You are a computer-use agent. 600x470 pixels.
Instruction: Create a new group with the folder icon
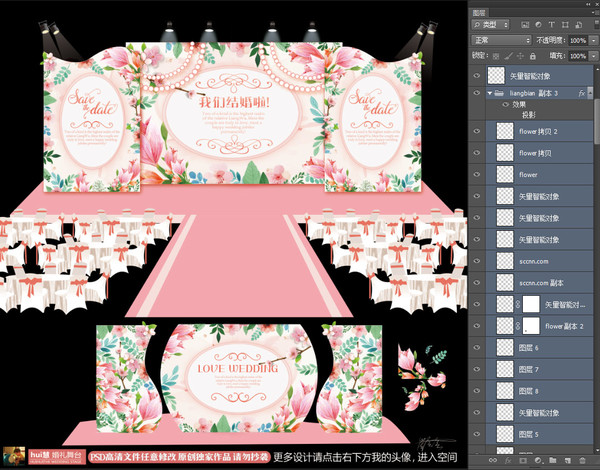[x=553, y=460]
